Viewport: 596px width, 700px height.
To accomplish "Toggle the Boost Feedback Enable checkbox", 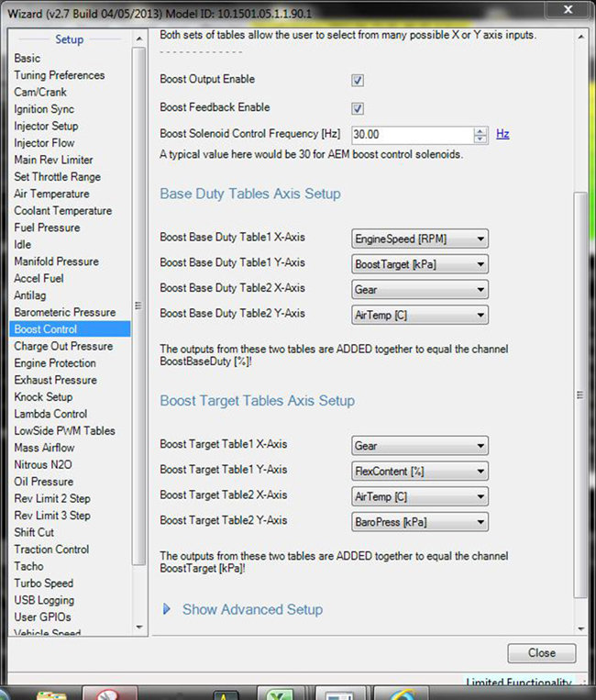I will point(358,108).
